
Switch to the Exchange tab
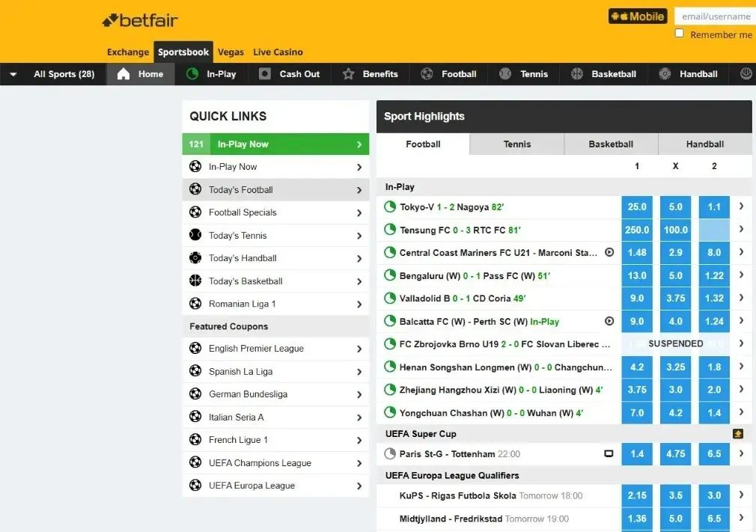[128, 52]
